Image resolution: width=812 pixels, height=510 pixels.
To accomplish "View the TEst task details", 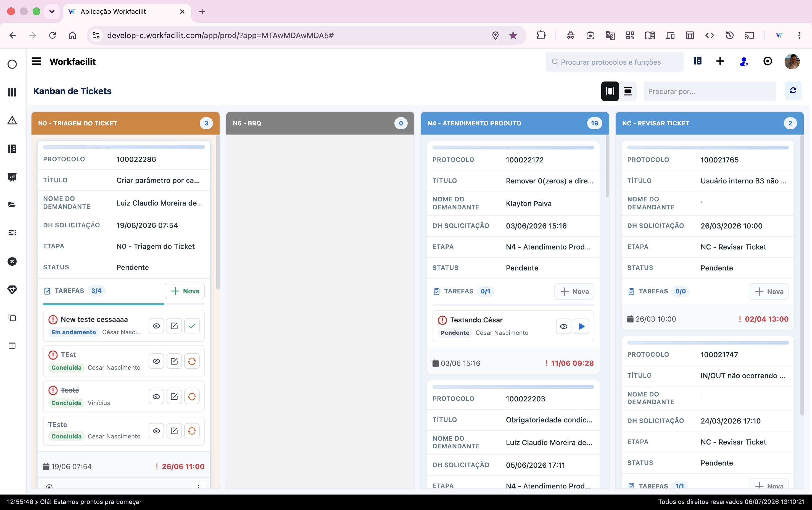I will pos(156,361).
